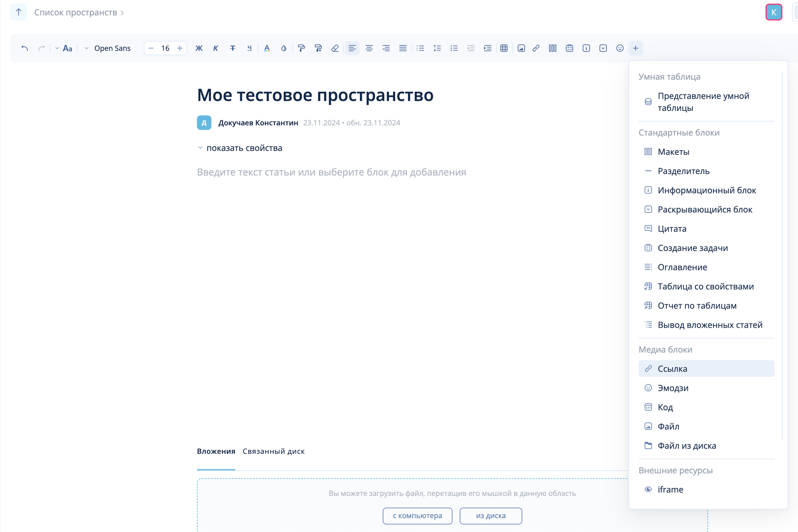
Task: Click the 'с компьютера' upload button
Action: click(417, 516)
